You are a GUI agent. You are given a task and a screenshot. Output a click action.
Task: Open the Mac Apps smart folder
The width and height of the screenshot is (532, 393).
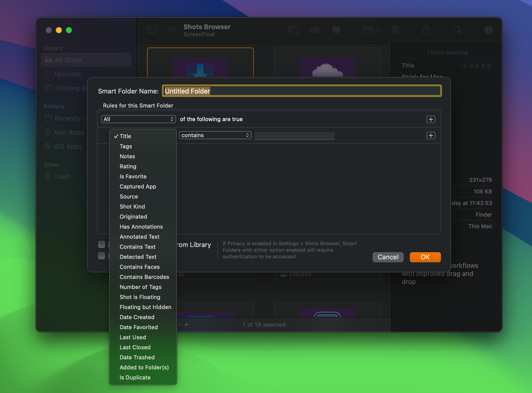pos(64,132)
